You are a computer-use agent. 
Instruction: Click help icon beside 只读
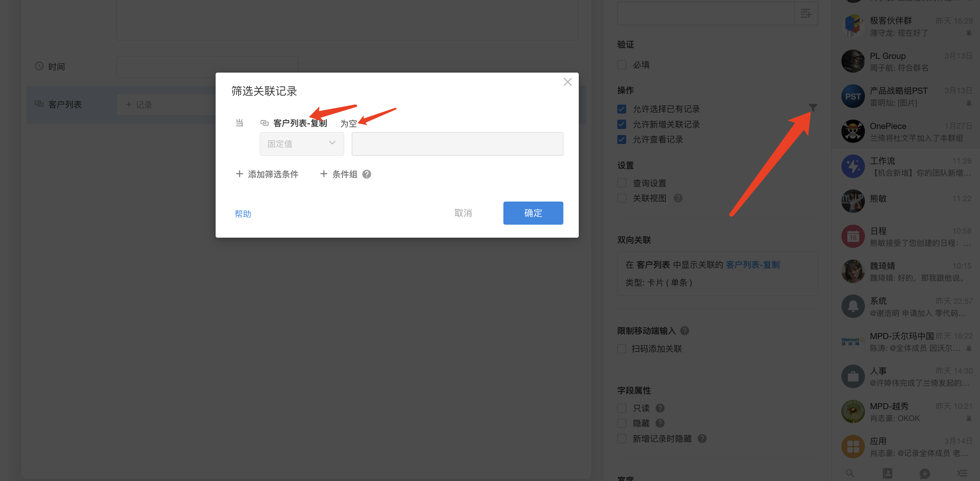tap(660, 408)
